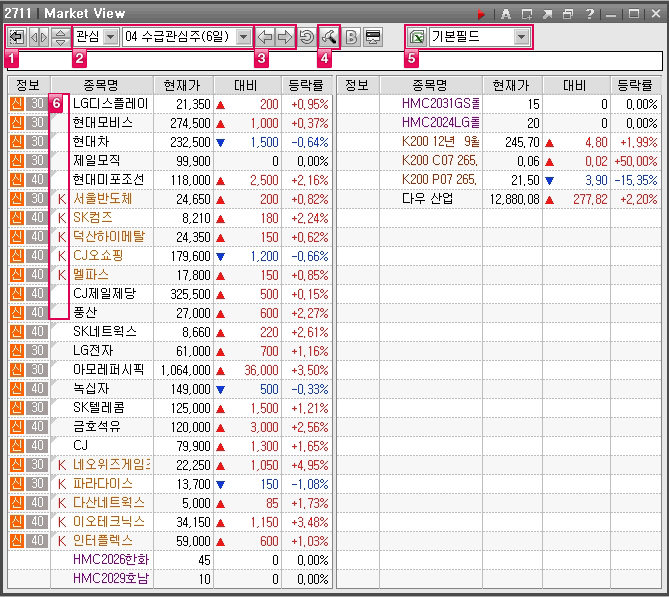Select stock 금호석유
Screen dimensions: 669x597
pos(97,427)
